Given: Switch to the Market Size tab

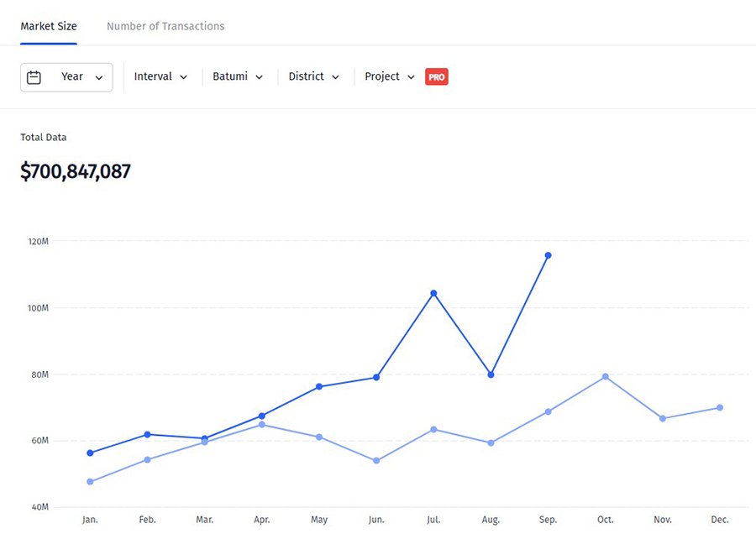Looking at the screenshot, I should click(x=49, y=26).
